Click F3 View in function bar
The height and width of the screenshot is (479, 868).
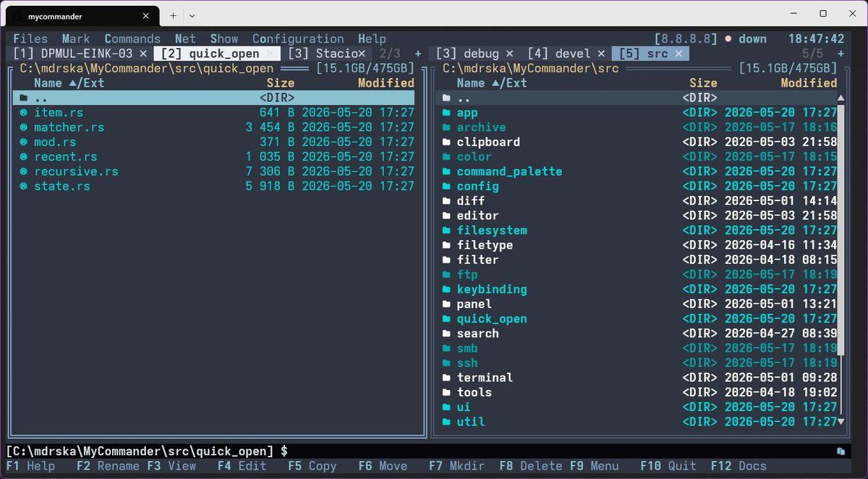[x=171, y=466]
